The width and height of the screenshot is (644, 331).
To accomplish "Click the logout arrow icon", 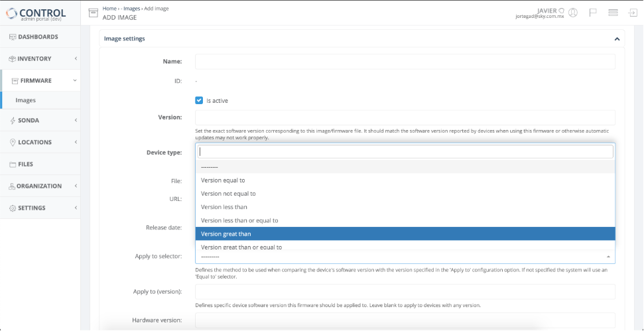I will click(x=632, y=13).
